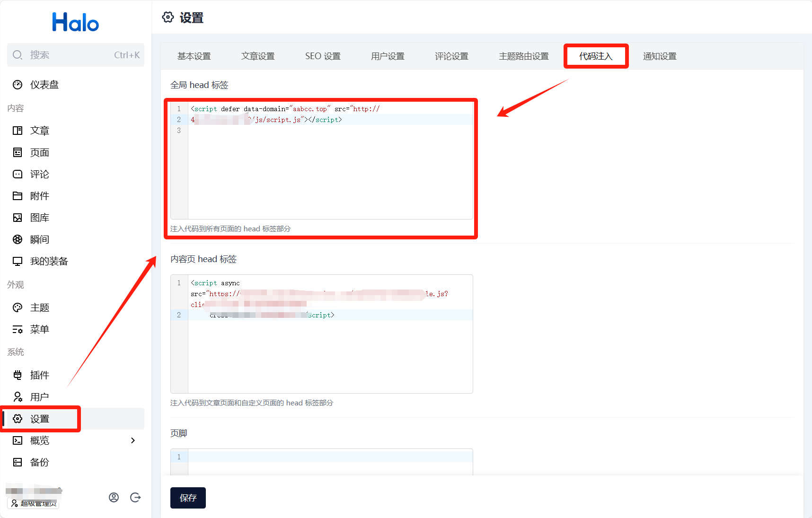Click inside the 全局 head 标签 code editor
Image resolution: width=812 pixels, height=518 pixels.
tap(330, 170)
